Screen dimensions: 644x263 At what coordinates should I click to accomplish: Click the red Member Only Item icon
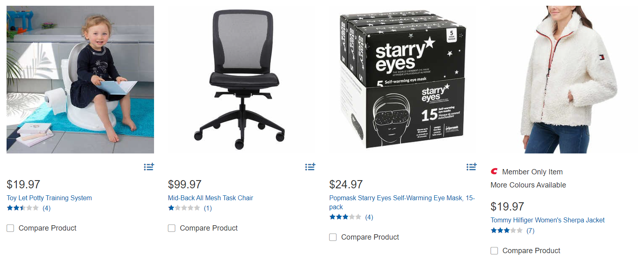(494, 172)
